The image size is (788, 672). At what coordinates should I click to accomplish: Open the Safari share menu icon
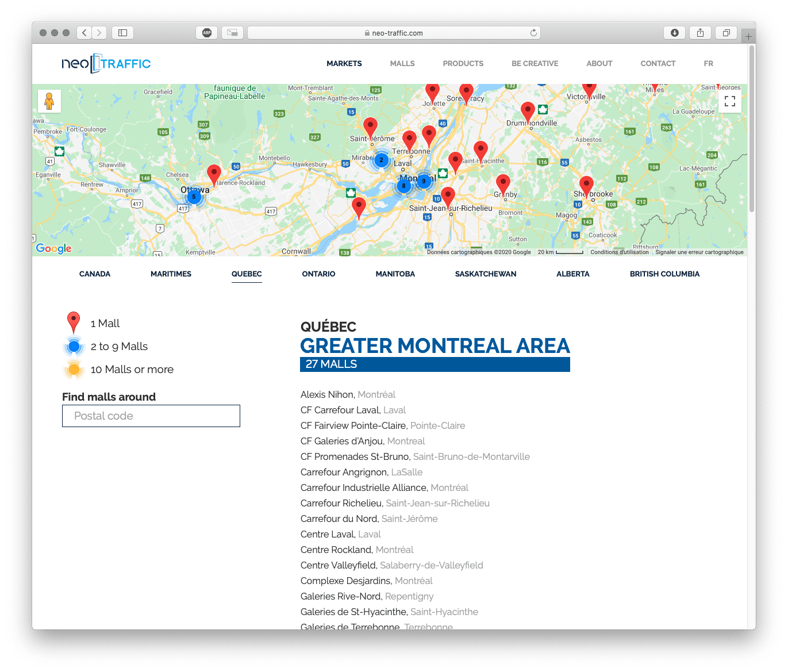point(700,33)
